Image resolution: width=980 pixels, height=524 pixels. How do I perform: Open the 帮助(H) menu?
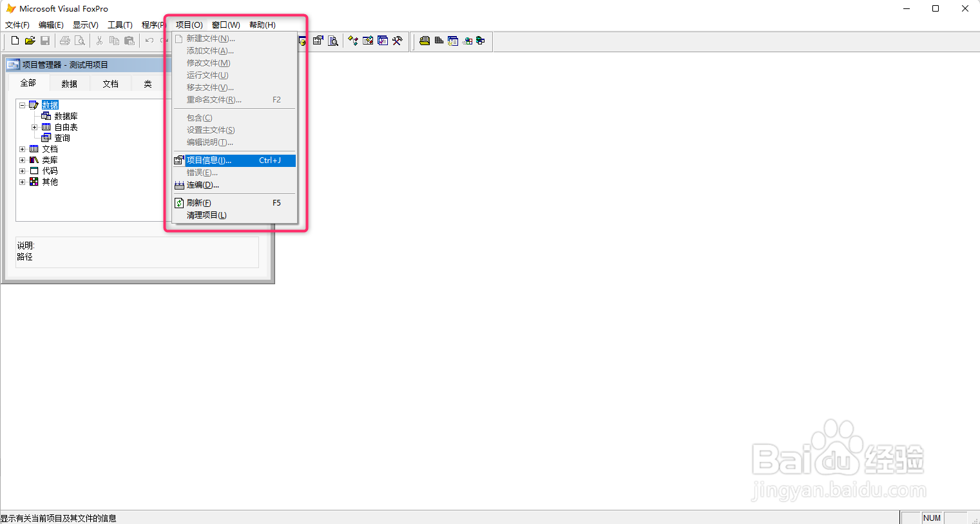262,24
